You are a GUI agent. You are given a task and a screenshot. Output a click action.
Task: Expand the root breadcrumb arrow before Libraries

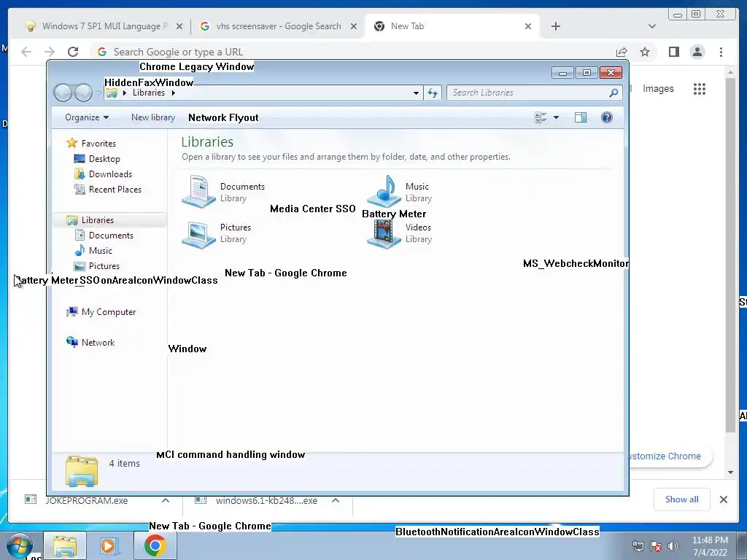(125, 93)
